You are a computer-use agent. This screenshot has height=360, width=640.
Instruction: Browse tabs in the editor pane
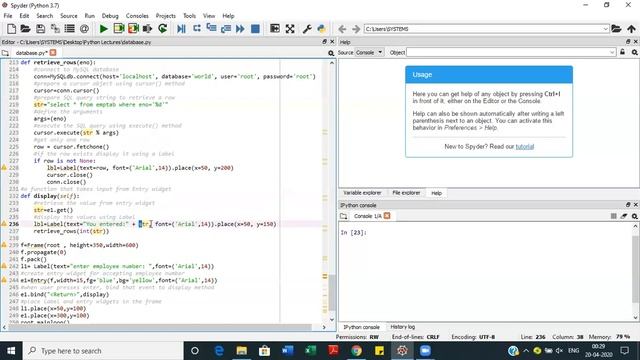click(5, 53)
